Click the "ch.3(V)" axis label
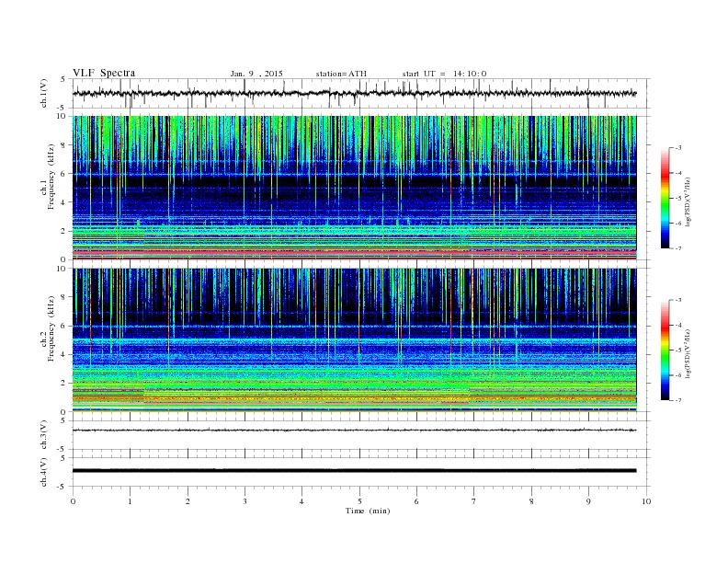The width and height of the screenshot is (728, 563). pos(44,435)
